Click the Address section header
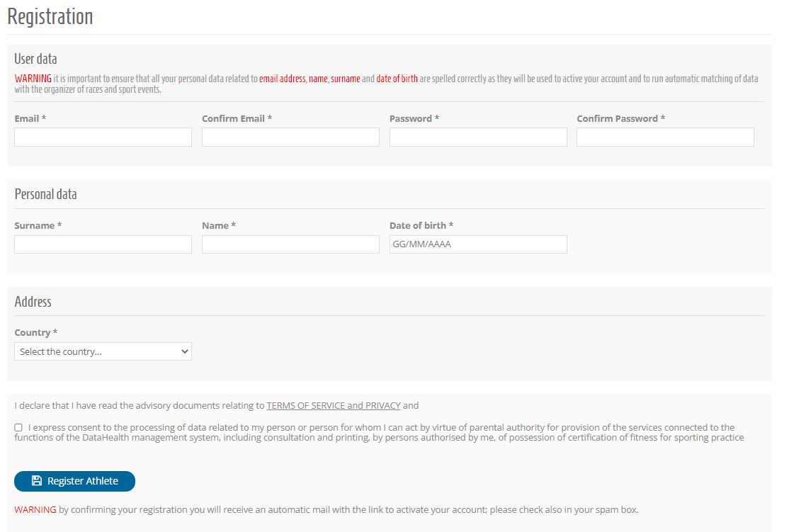The image size is (789, 532). [33, 302]
